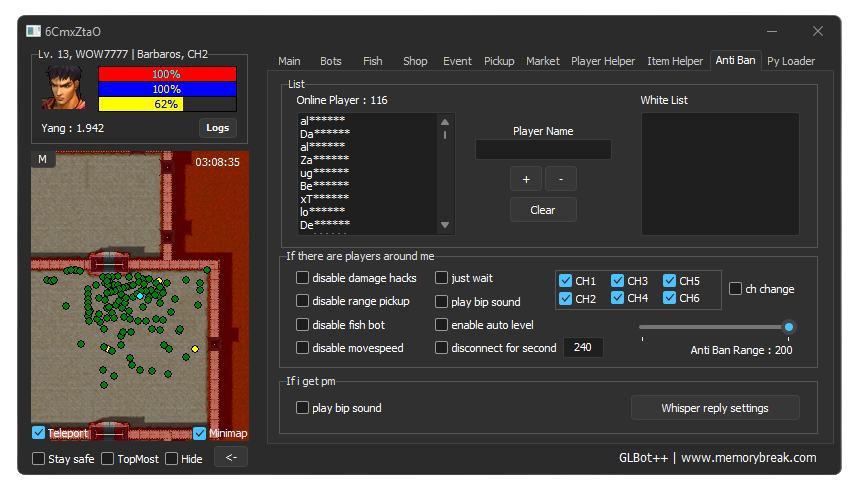This screenshot has width=854, height=487.
Task: Toggle the TopMost checkbox
Action: [x=108, y=459]
